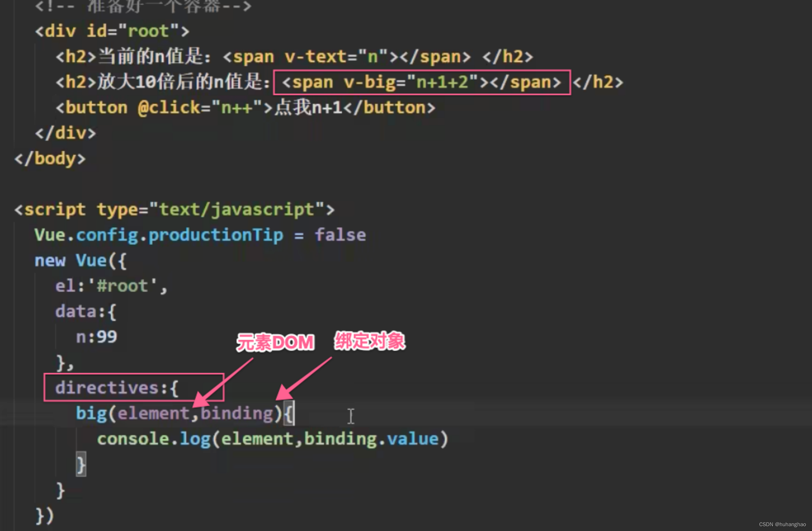The height and width of the screenshot is (531, 812).
Task: Click the highlighted closing brace of big()
Action: click(81, 464)
